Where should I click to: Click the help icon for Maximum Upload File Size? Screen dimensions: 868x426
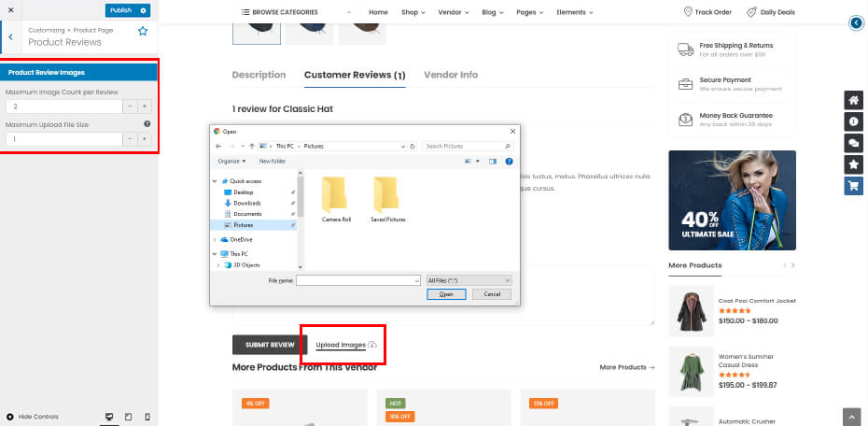(x=147, y=124)
